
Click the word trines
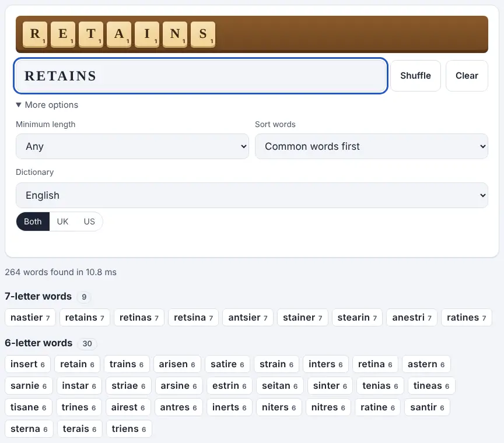[x=79, y=407]
